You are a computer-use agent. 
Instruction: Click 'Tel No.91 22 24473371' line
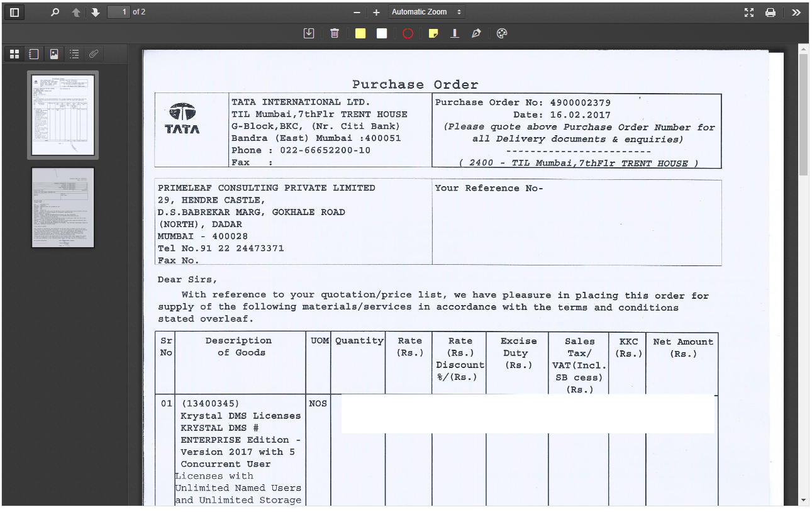[221, 248]
